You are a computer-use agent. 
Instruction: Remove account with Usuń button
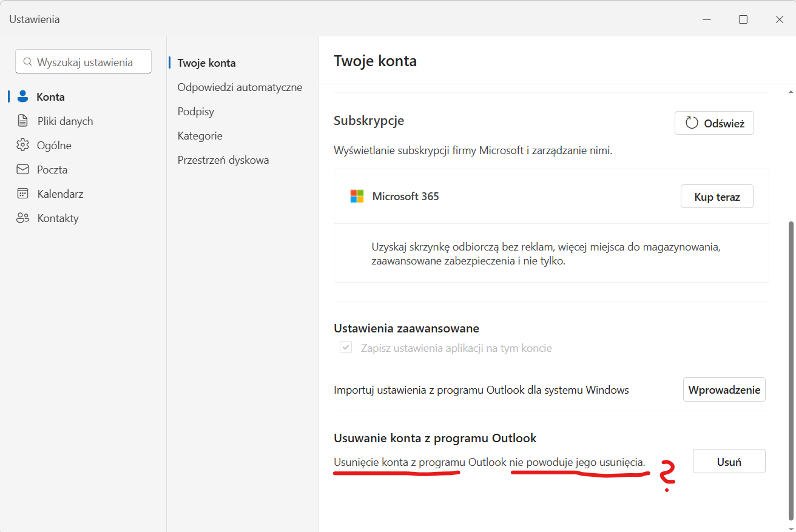click(729, 461)
